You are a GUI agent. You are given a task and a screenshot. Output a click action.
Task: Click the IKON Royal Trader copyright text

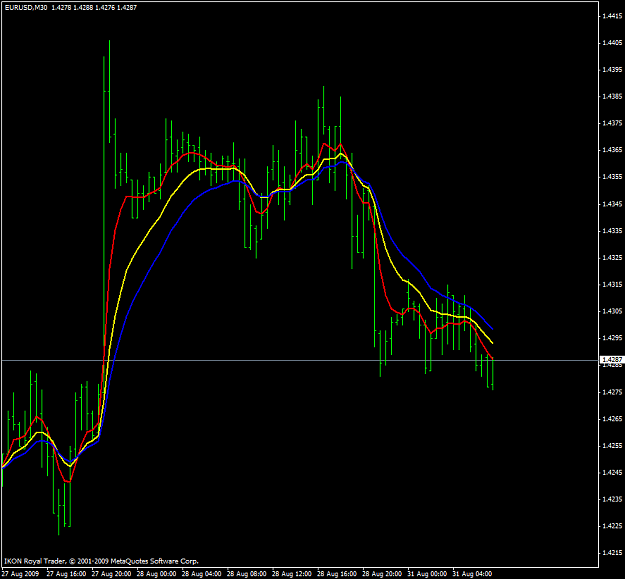(x=101, y=561)
